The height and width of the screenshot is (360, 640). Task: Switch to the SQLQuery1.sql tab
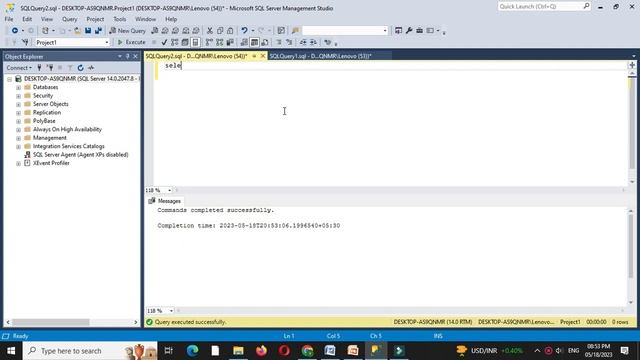click(x=320, y=56)
